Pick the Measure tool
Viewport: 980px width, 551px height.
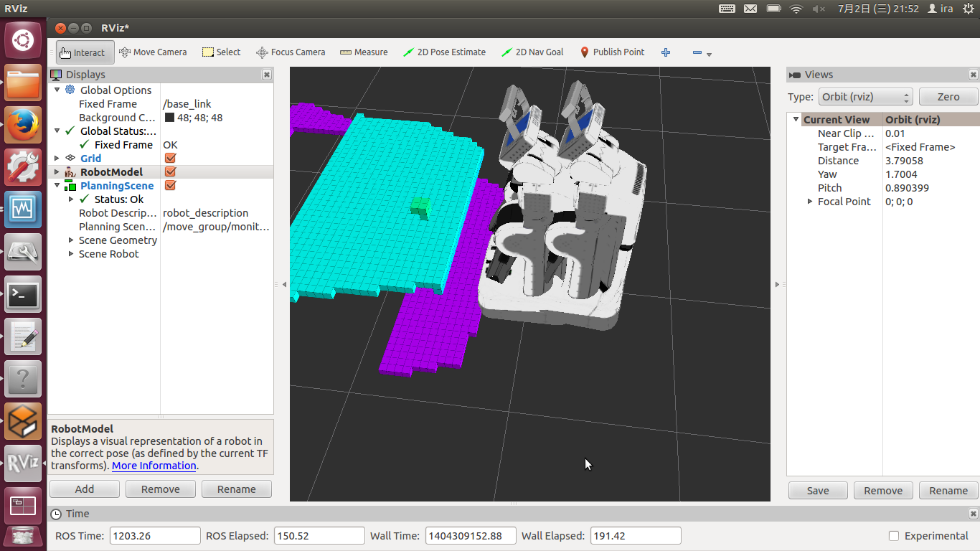(364, 52)
